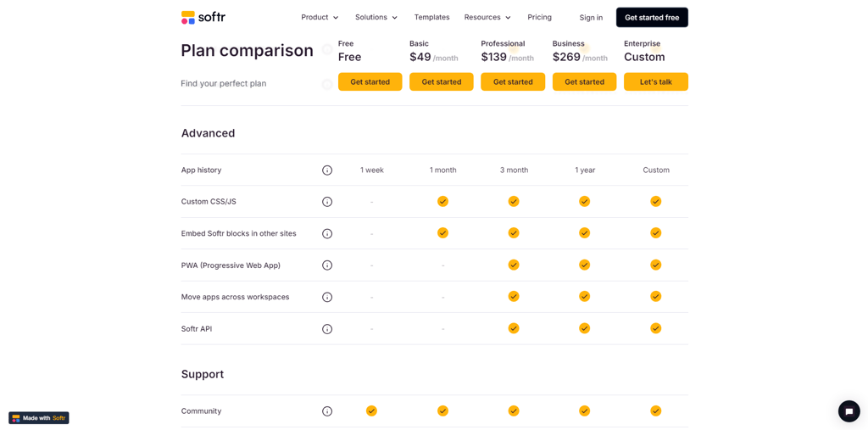Click the info icon for Softr API
Image resolution: width=868 pixels, height=430 pixels.
point(327,329)
